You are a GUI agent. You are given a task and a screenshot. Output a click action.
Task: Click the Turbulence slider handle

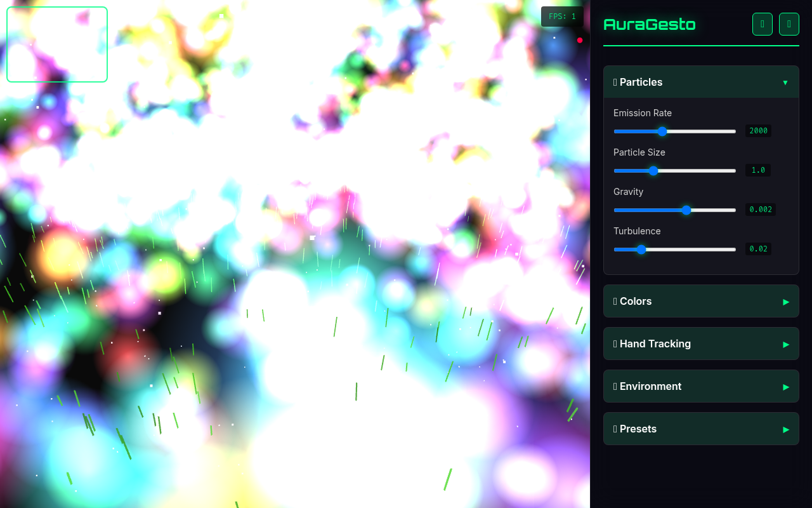[x=641, y=250]
